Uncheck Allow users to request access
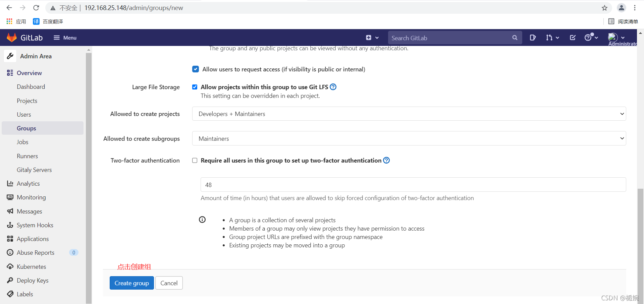This screenshot has height=304, width=644. point(196,69)
